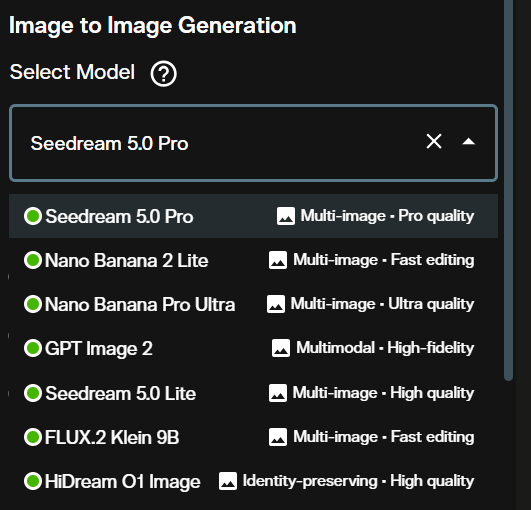Viewport: 531px width, 510px height.
Task: Click the 'Multimodal · High-fidelity' text
Action: coord(385,348)
